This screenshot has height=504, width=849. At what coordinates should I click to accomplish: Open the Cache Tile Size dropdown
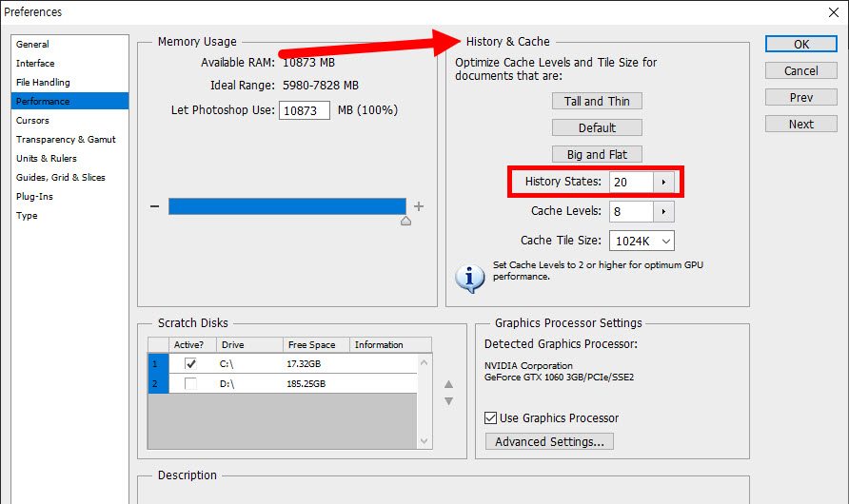pyautogui.click(x=642, y=241)
